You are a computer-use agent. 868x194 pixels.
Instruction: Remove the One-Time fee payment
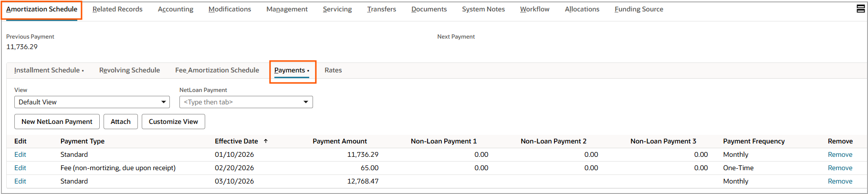(x=840, y=168)
